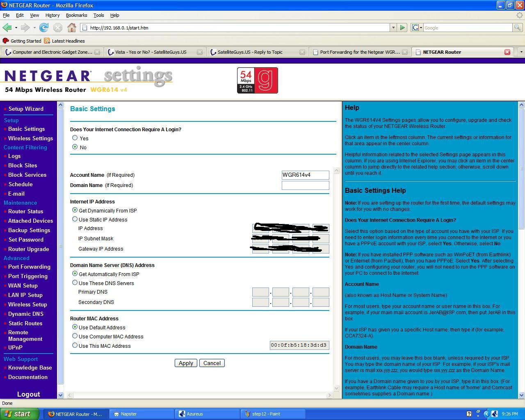Screen dimensions: 525x420
Task: Open LAN IP Setup in the sidebar
Action: 25,295
